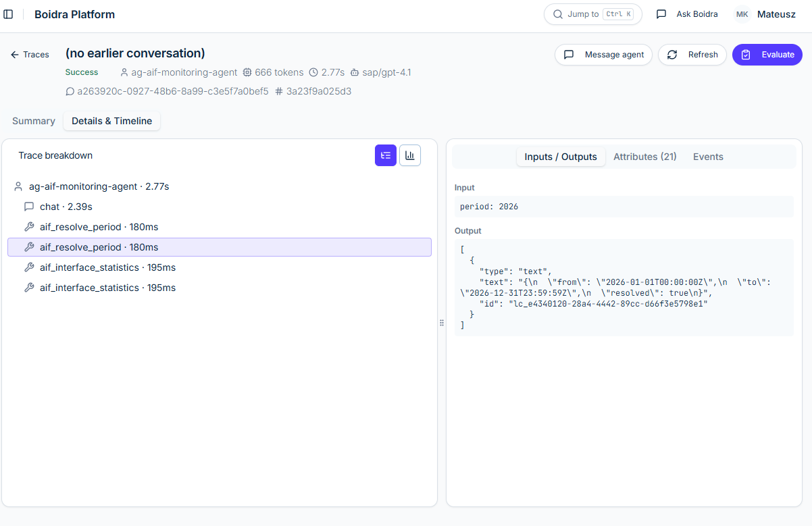Click the message icon on Message agent
Image resolution: width=812 pixels, height=526 pixels.
(x=569, y=55)
